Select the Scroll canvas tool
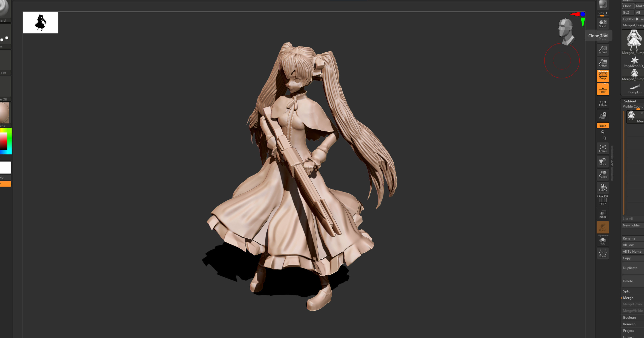The width and height of the screenshot is (644, 338). pyautogui.click(x=603, y=23)
